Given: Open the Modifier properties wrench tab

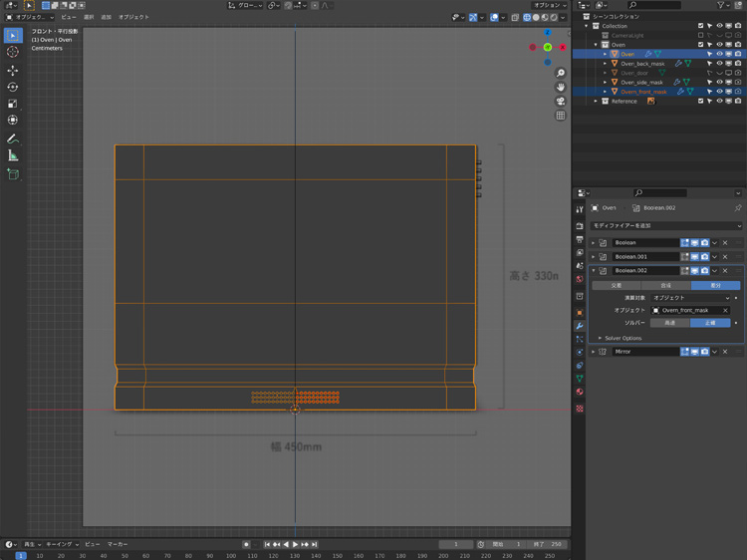Looking at the screenshot, I should coord(580,326).
